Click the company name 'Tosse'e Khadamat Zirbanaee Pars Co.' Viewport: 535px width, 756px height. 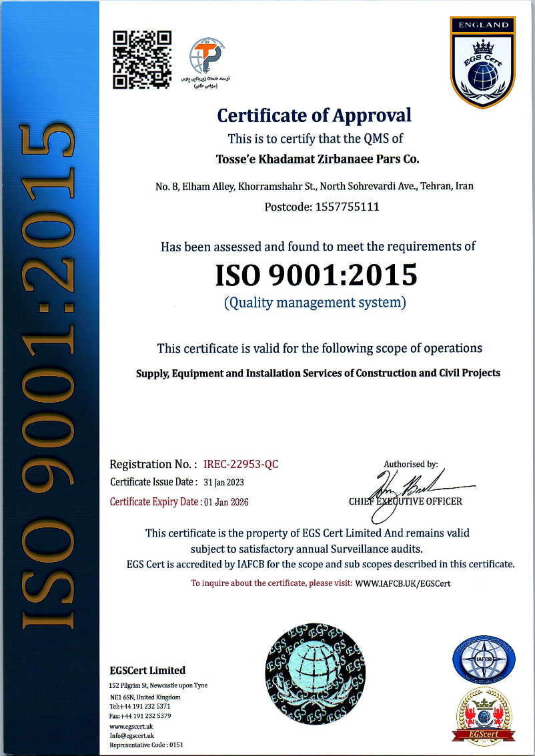(x=316, y=159)
